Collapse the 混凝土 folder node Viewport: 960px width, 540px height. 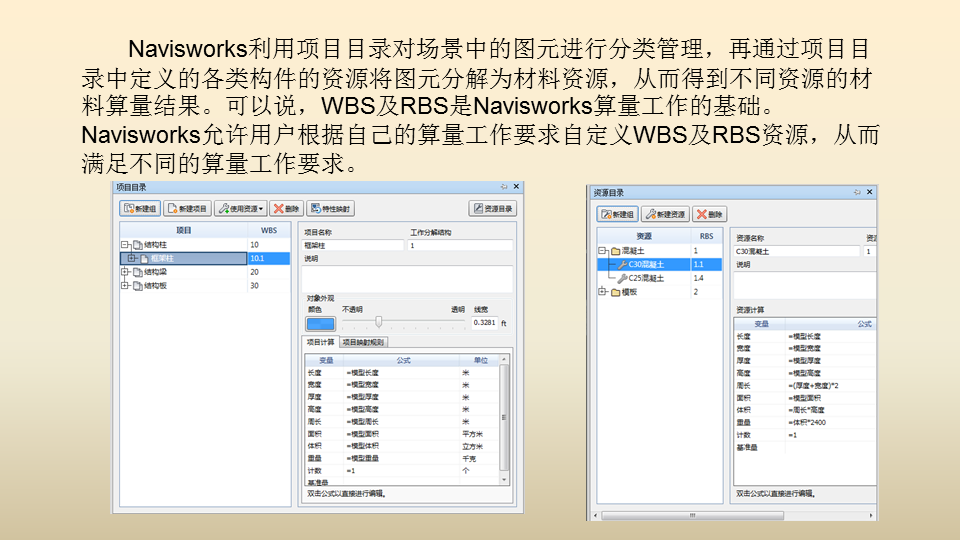602,250
